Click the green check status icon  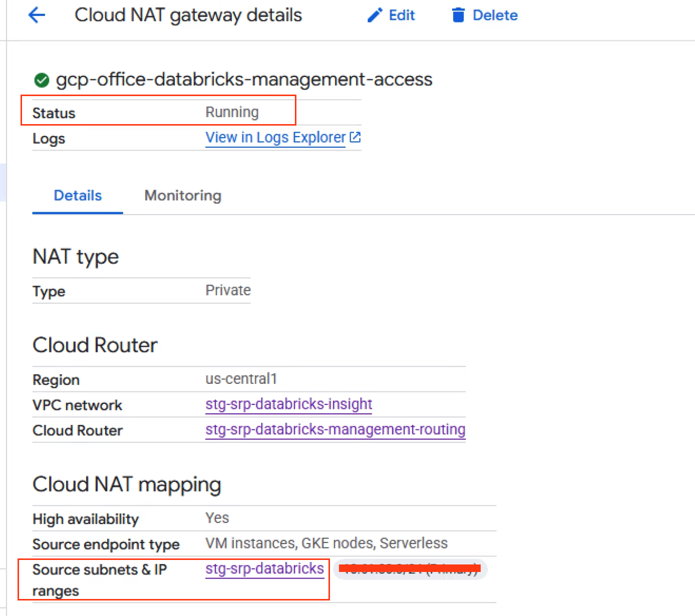pyautogui.click(x=42, y=80)
